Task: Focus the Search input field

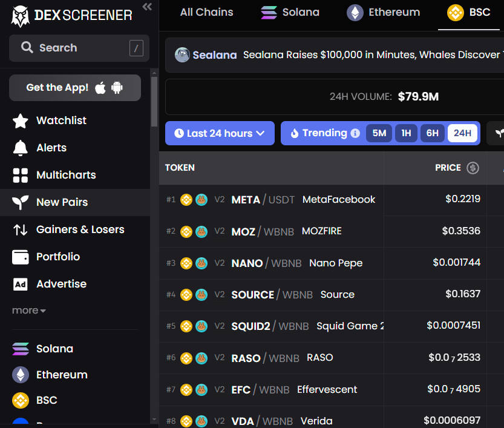Action: [79, 48]
